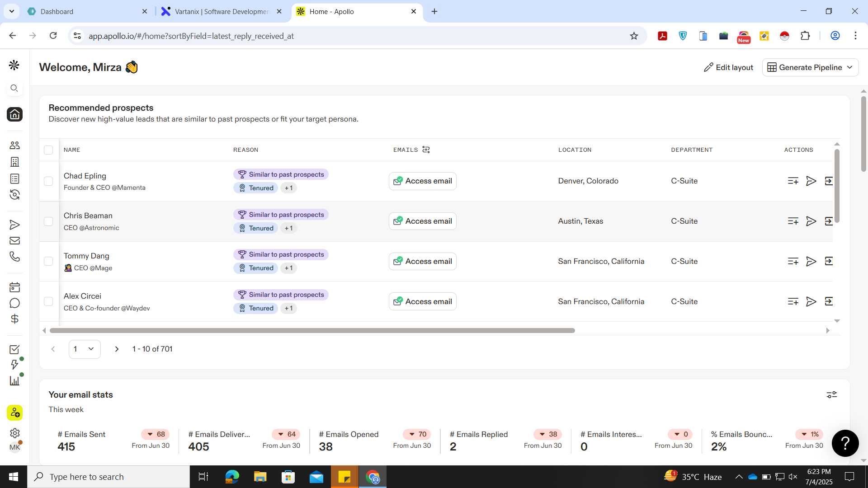Open the Calls phone icon in sidebar

click(x=14, y=257)
